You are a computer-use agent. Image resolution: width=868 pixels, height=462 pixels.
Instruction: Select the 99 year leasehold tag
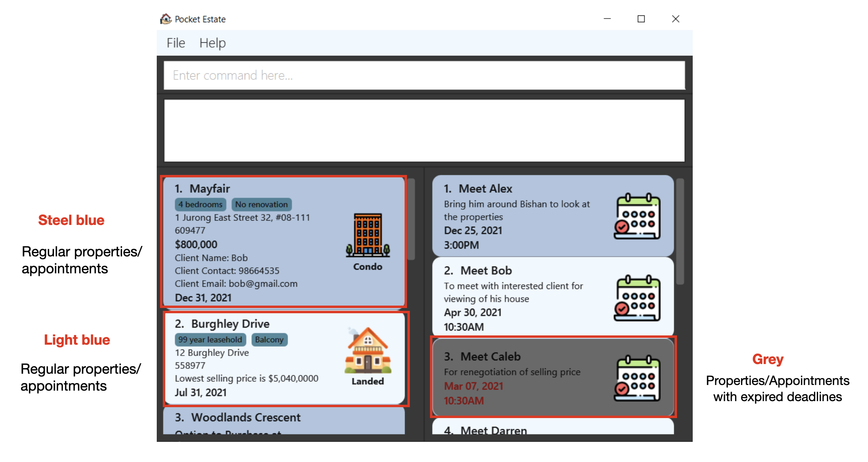[x=210, y=339]
